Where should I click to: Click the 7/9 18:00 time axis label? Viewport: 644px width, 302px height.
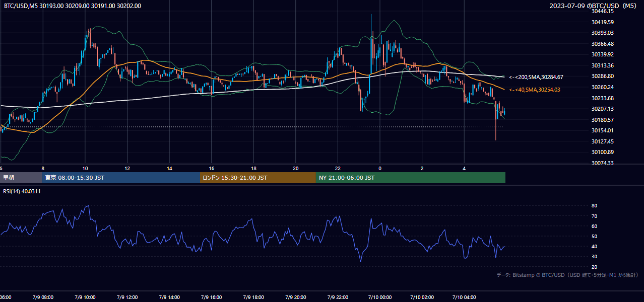pos(254,297)
